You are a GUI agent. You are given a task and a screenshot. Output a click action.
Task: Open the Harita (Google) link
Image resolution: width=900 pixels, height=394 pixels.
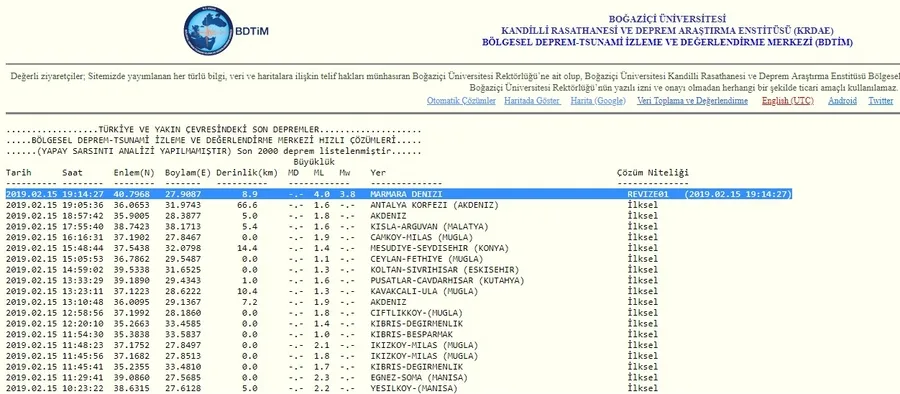[x=598, y=101]
